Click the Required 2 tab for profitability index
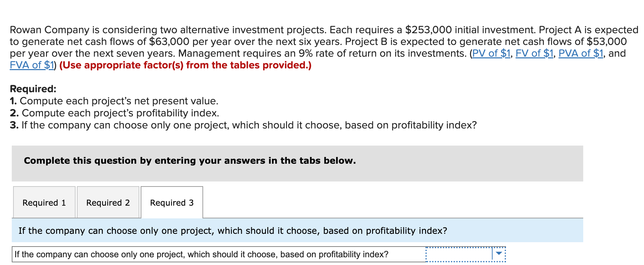 108,202
